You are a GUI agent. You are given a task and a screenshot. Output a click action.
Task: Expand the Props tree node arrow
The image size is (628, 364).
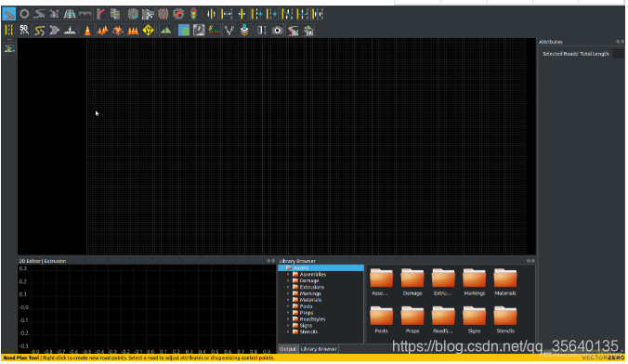tap(288, 313)
